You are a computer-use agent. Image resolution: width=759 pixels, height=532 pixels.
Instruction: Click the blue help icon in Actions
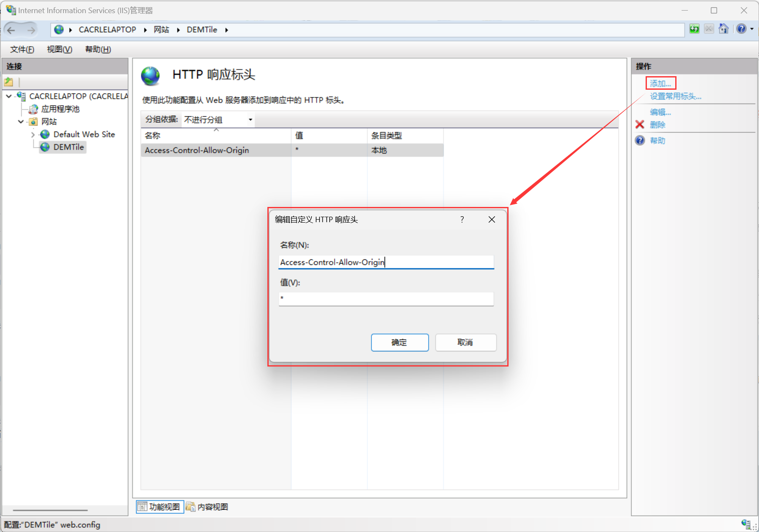(x=640, y=141)
